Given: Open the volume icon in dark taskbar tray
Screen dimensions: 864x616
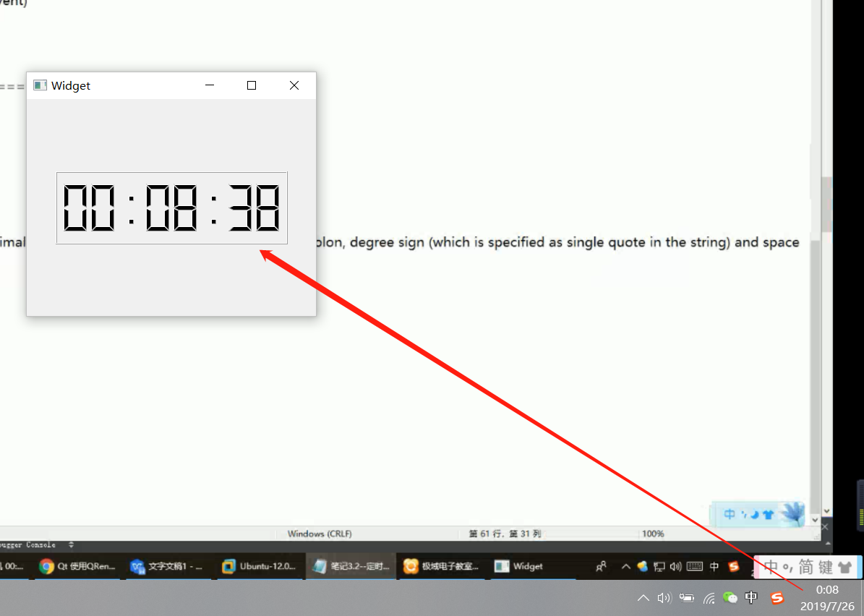Looking at the screenshot, I should tap(675, 566).
